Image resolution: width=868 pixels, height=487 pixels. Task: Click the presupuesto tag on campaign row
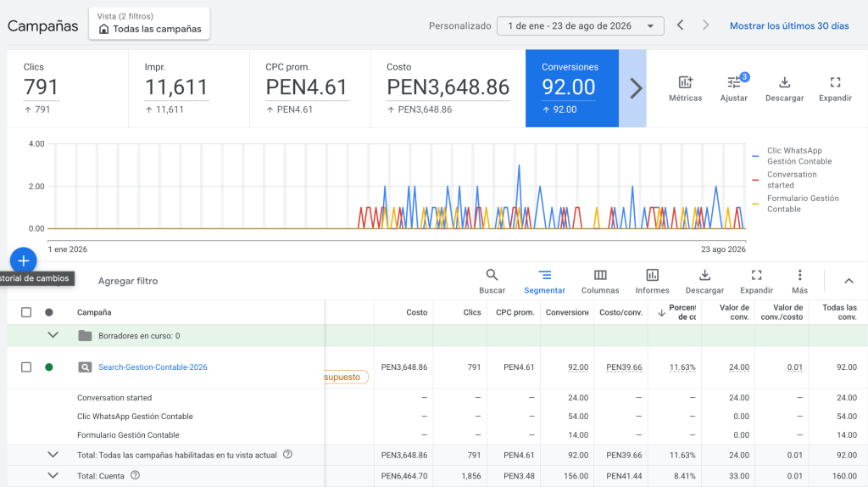[346, 378]
